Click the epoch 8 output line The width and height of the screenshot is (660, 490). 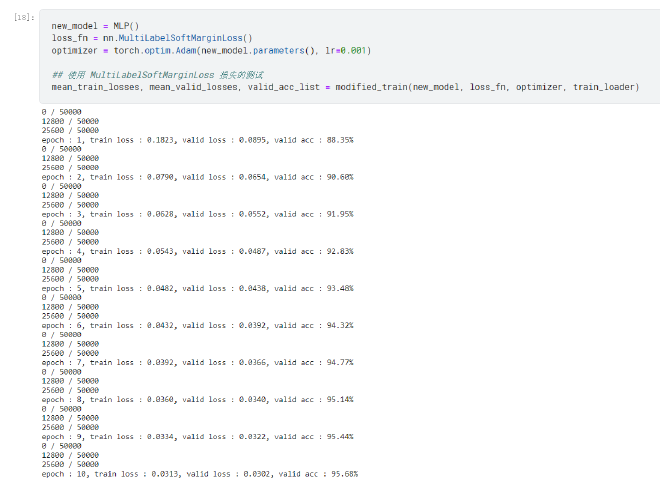coord(197,399)
